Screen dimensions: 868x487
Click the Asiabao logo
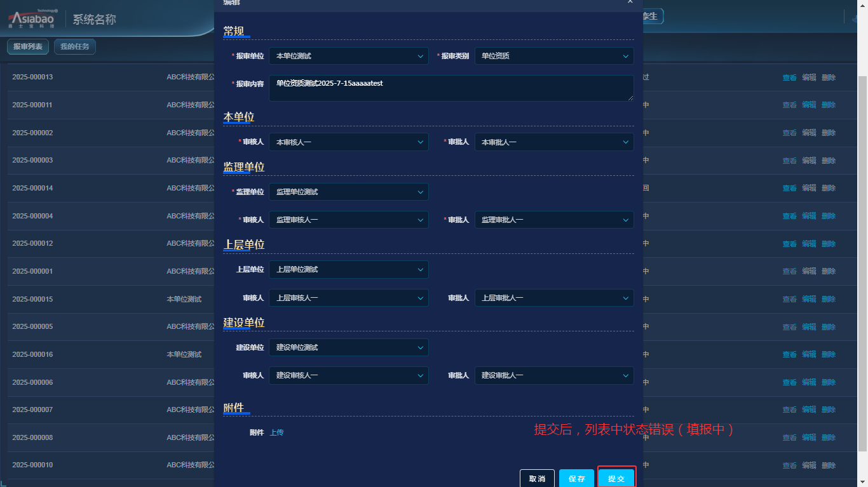click(32, 19)
